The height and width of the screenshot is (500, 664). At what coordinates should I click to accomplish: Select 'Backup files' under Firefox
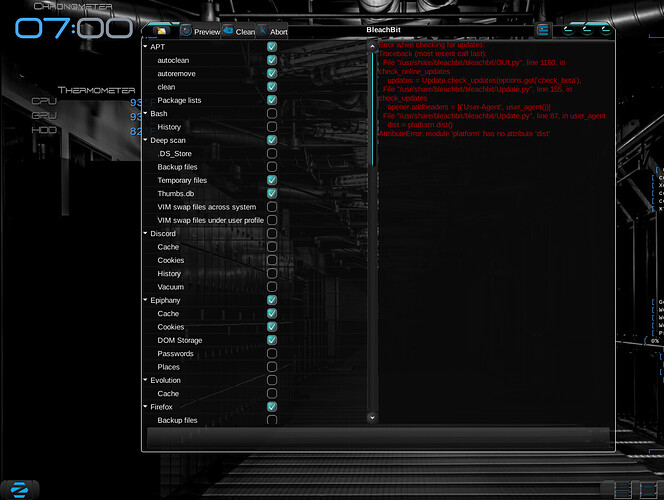point(177,420)
